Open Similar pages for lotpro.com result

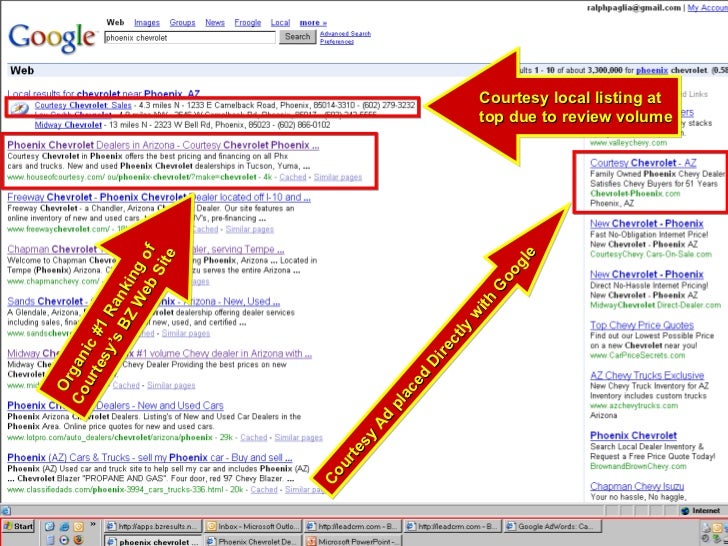(298, 437)
